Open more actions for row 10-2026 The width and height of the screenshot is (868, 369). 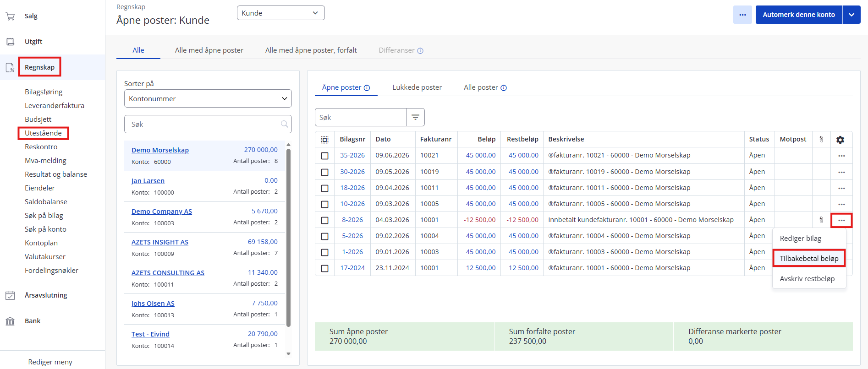click(841, 204)
